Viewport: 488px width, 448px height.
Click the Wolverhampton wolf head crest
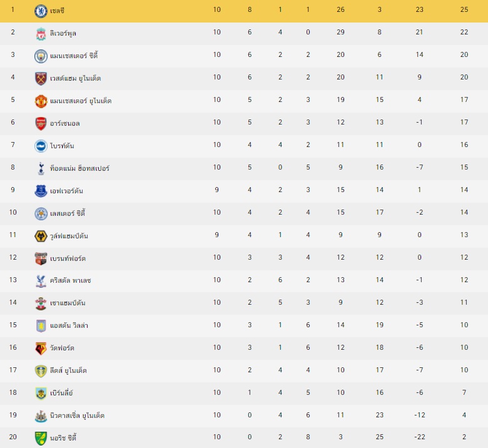tap(41, 236)
